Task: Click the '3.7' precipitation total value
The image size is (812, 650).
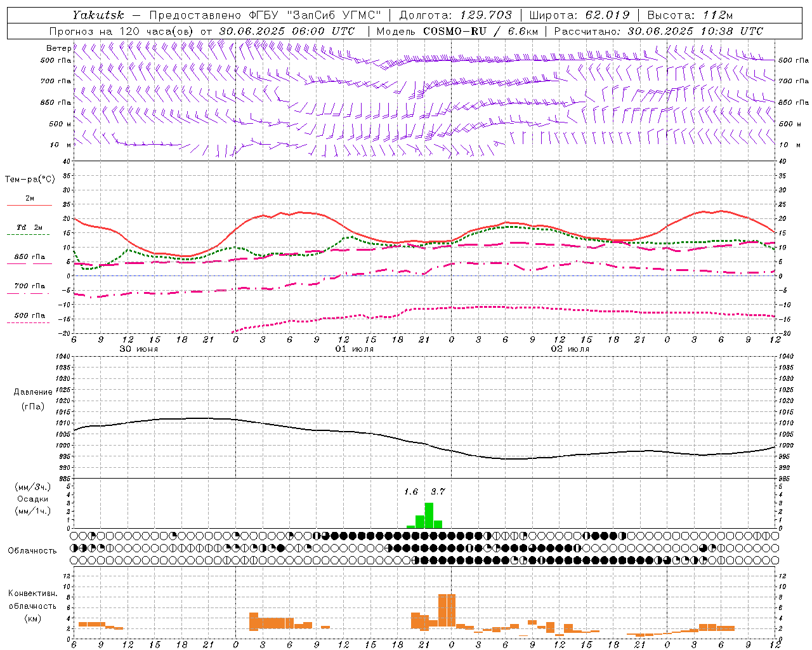Action: tap(438, 492)
